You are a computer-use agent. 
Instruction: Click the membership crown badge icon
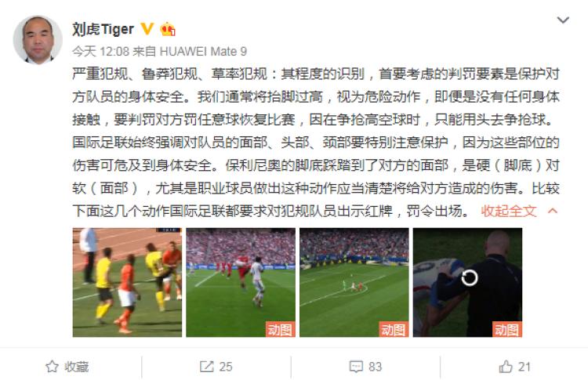point(168,29)
